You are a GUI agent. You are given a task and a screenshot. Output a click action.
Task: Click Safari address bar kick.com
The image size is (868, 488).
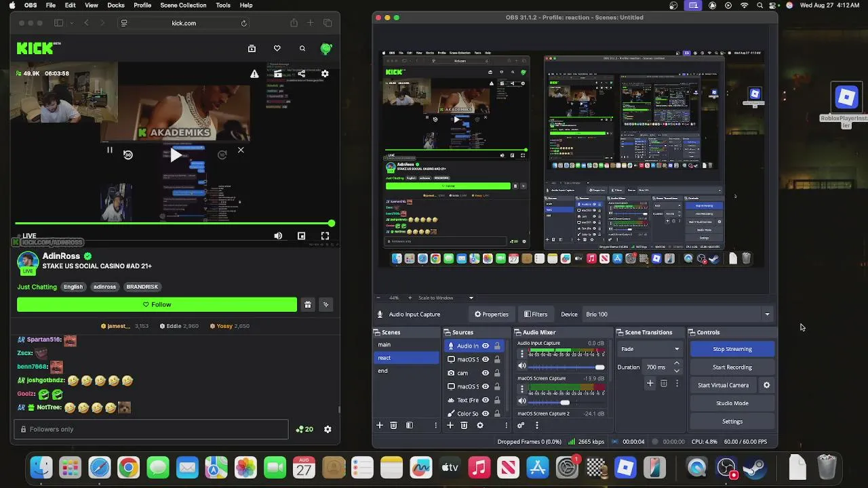(x=184, y=23)
